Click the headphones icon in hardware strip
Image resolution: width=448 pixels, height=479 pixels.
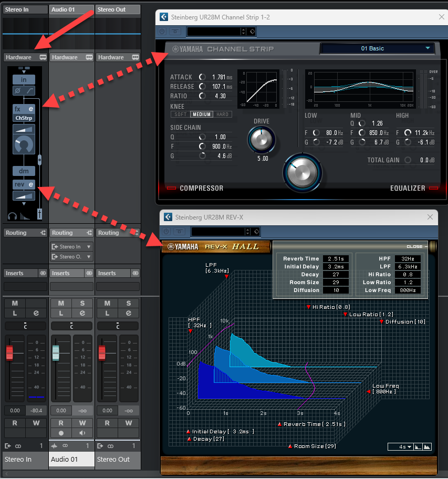(x=12, y=216)
